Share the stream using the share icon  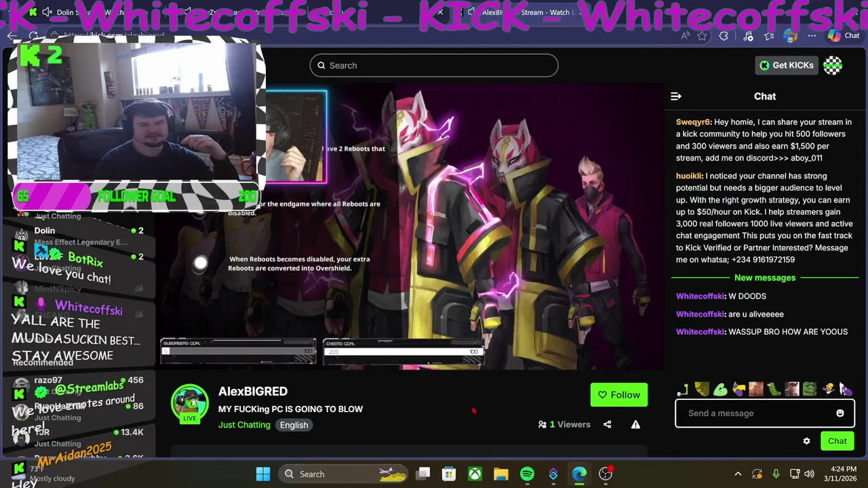pos(607,424)
